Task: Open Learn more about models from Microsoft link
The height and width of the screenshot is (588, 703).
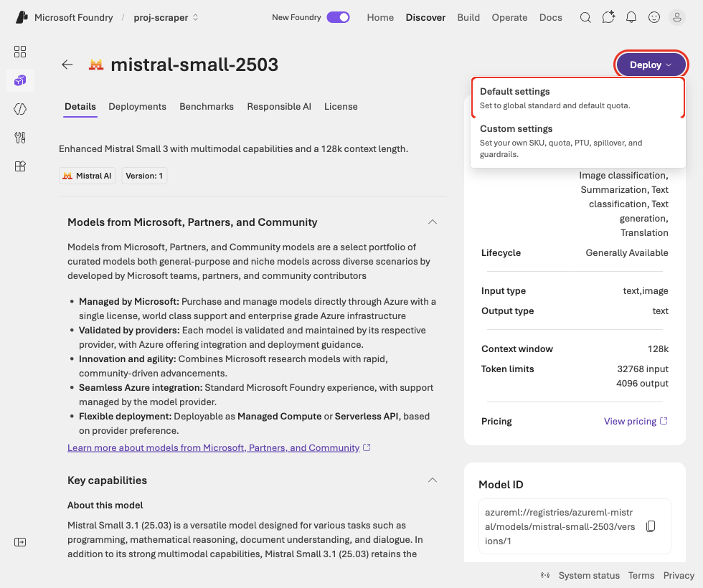Action: coord(219,447)
